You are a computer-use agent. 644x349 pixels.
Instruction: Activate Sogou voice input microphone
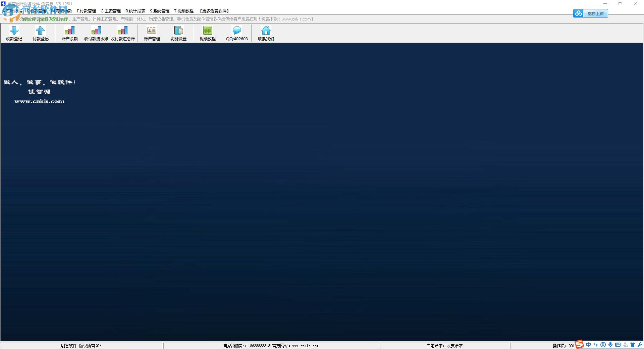click(x=610, y=345)
